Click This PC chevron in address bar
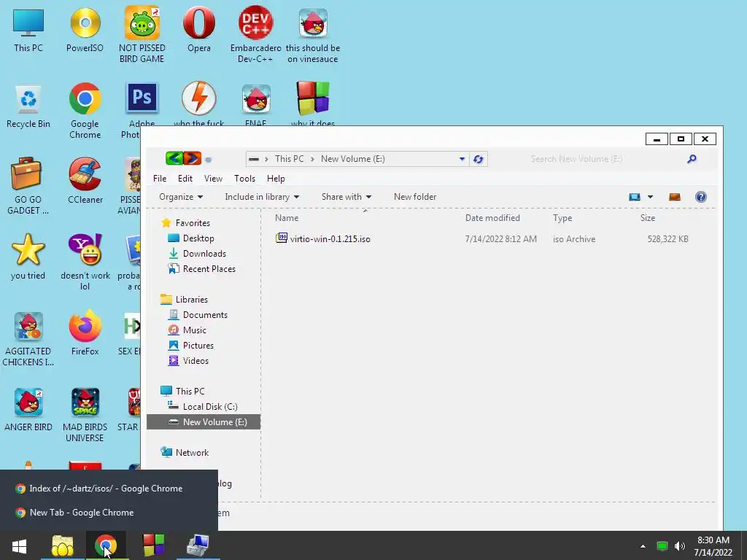The image size is (747, 560). (x=312, y=159)
